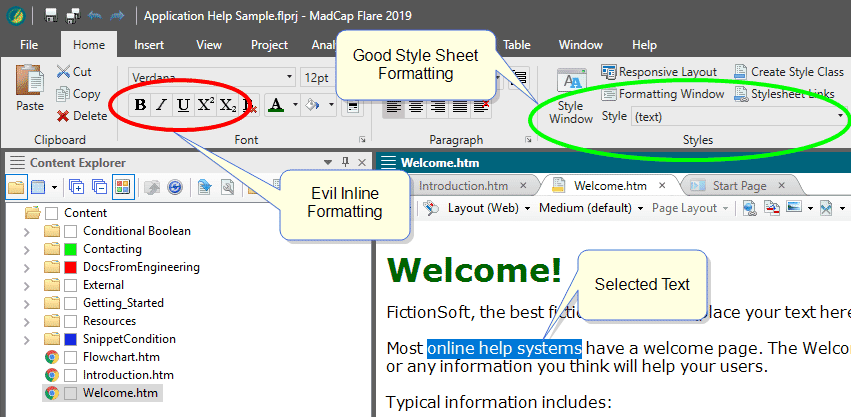Click the clear formatting icon

[x=250, y=106]
